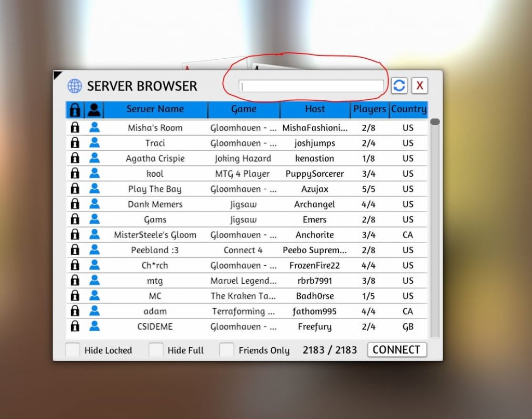Click person icon on kool row

(x=95, y=173)
